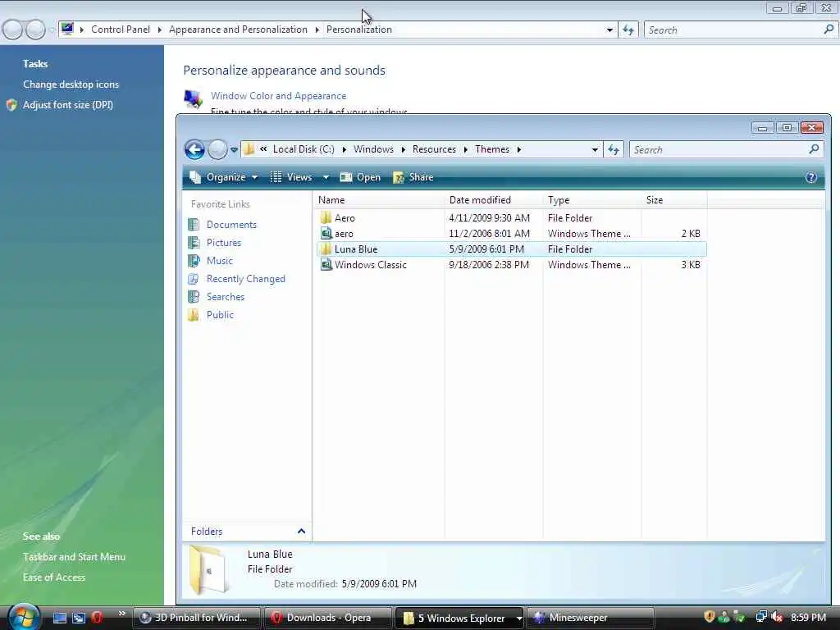Expand the arrow after Themes in breadcrumb
The height and width of the screenshot is (630, 840).
click(x=518, y=149)
